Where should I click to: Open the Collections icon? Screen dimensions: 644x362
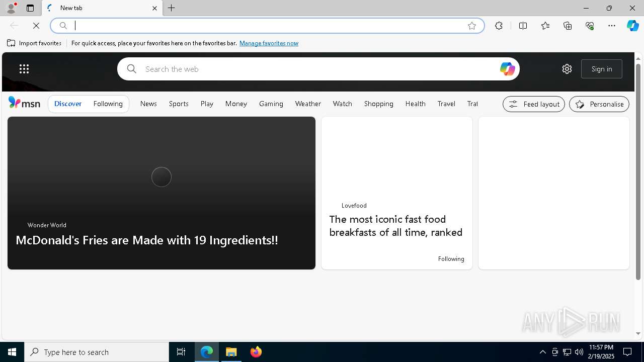point(568,26)
